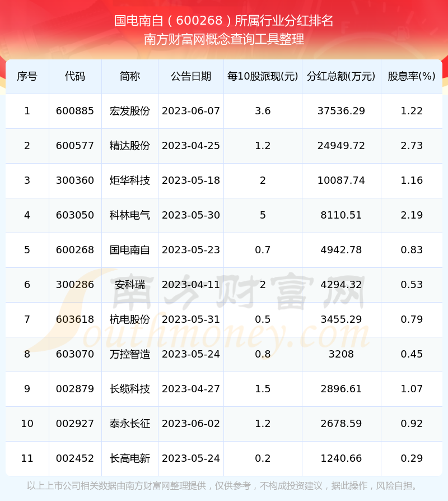448x501 pixels.
Task: Click dividend yield 1.07
Action: pos(412,389)
